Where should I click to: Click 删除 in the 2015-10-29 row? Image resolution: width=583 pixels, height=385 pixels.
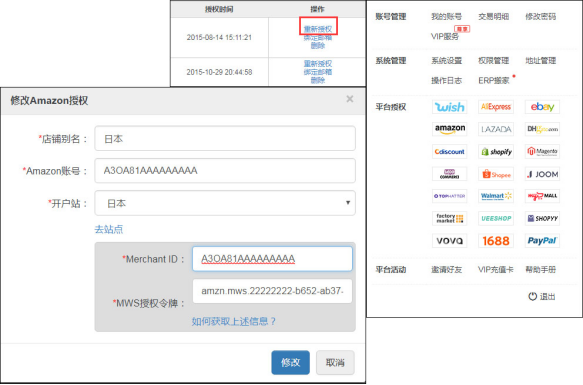pyautogui.click(x=318, y=80)
